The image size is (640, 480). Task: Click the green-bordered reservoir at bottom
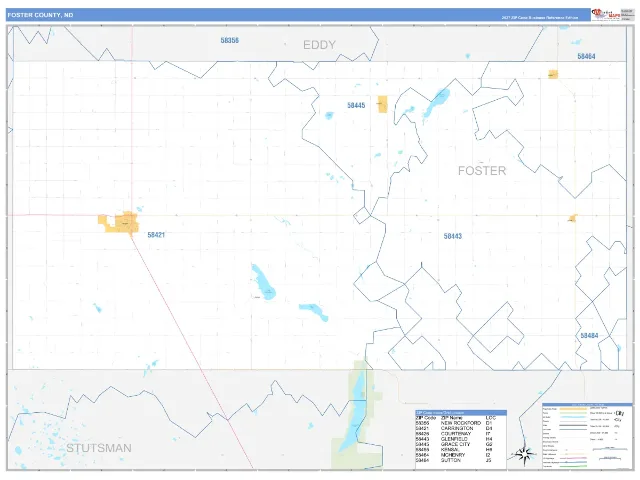[355, 414]
